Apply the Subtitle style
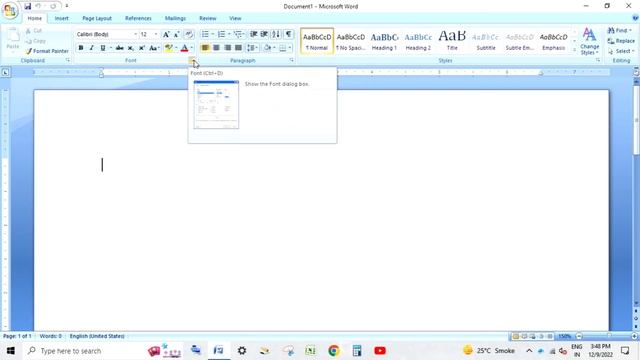The image size is (640, 360). click(x=486, y=41)
